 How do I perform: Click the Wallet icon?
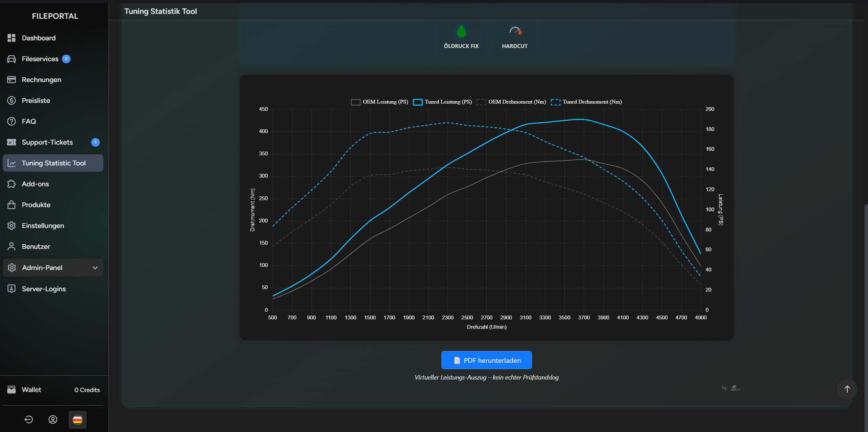tap(12, 390)
